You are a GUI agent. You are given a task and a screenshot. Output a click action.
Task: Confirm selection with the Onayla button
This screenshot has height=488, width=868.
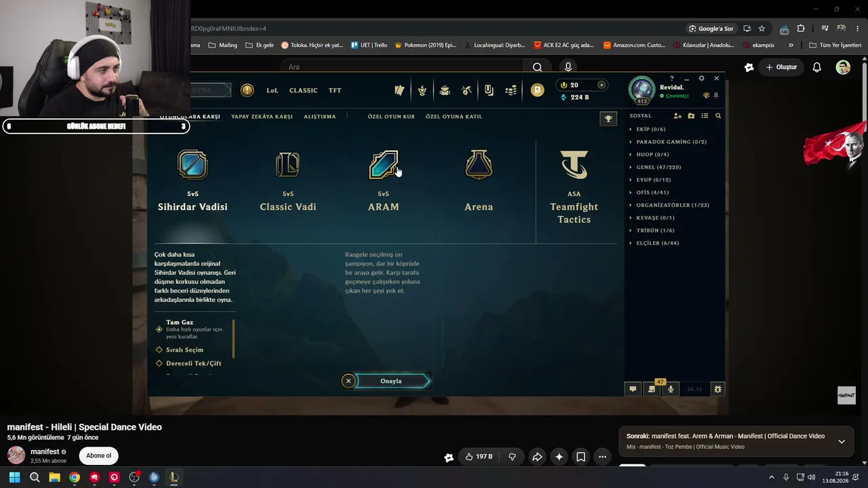393,381
